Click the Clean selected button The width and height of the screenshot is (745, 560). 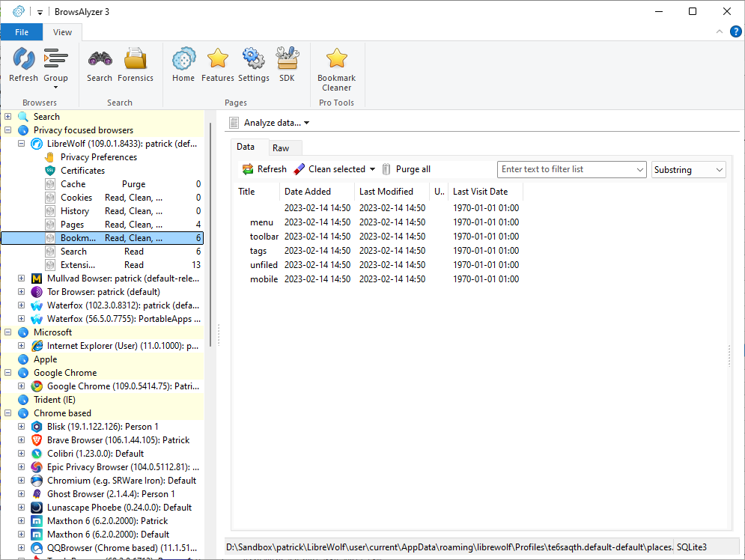tap(329, 169)
